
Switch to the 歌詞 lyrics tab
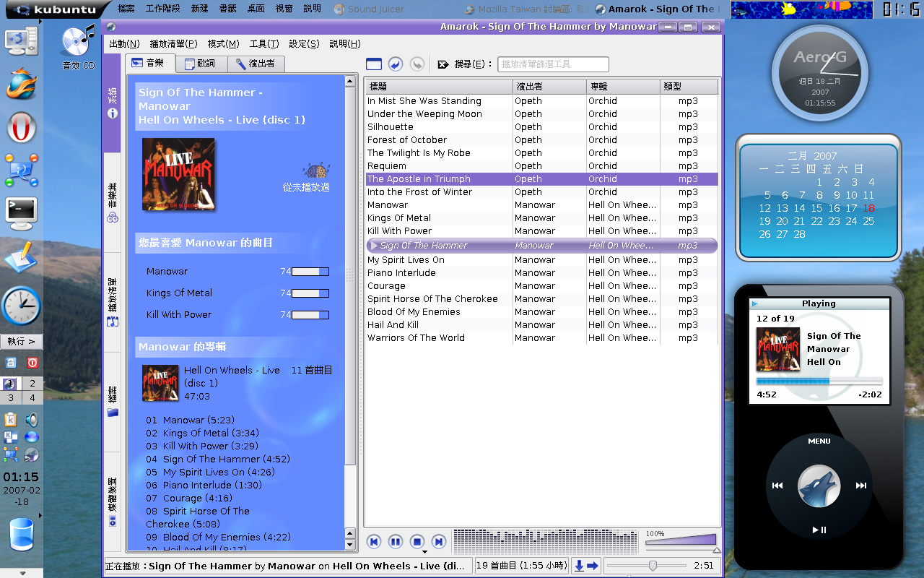point(200,64)
